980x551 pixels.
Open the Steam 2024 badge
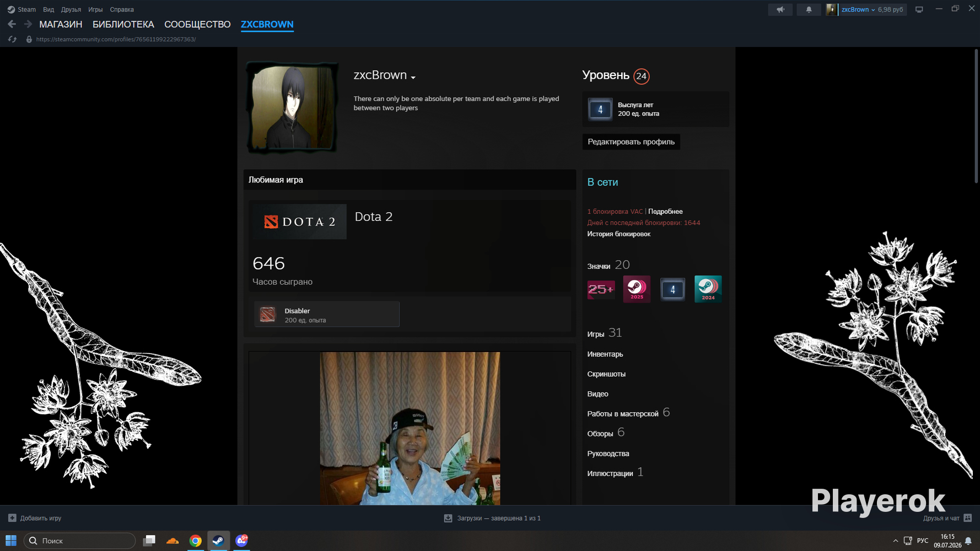pyautogui.click(x=708, y=289)
